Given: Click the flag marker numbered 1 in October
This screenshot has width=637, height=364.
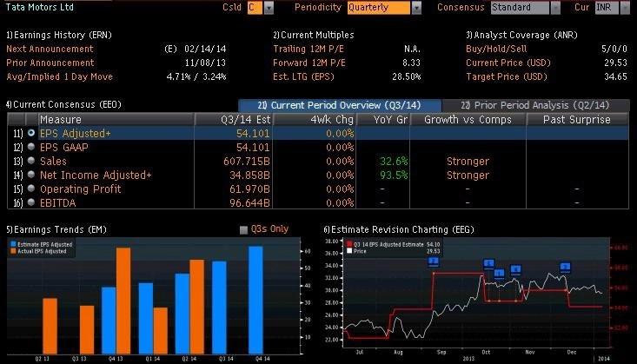Looking at the screenshot, I should tap(500, 274).
